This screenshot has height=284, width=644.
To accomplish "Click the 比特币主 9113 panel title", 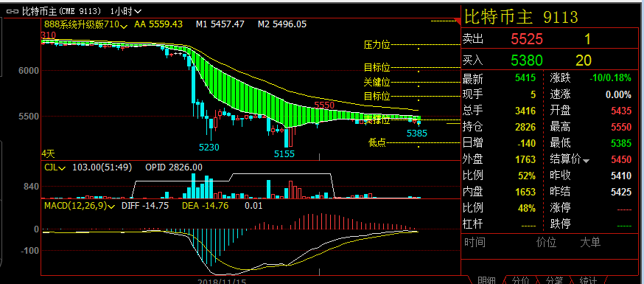I will pos(521,17).
